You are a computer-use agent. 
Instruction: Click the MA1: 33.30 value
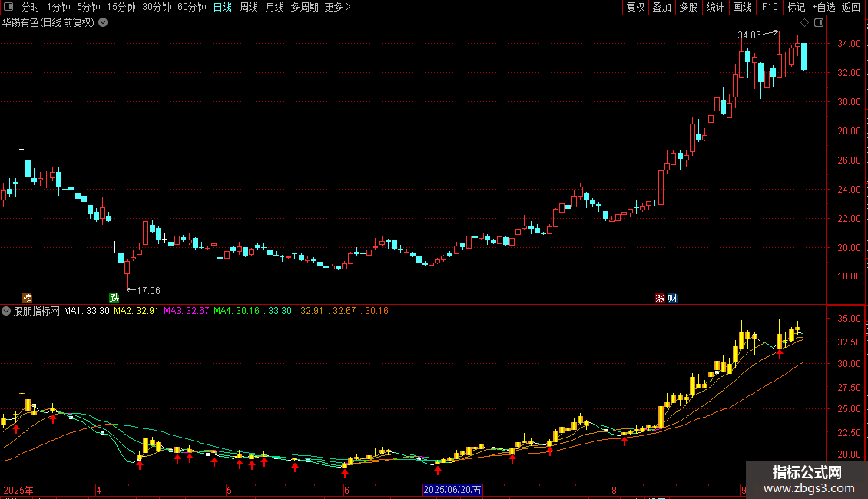(86, 311)
